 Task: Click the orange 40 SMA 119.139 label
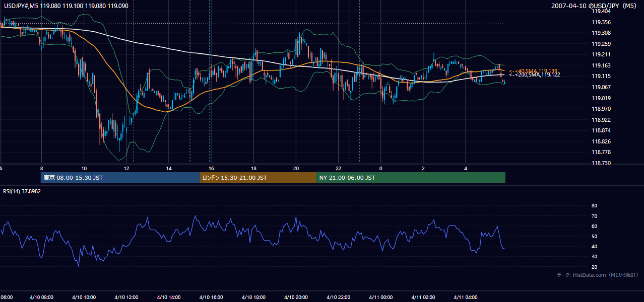pyautogui.click(x=533, y=71)
